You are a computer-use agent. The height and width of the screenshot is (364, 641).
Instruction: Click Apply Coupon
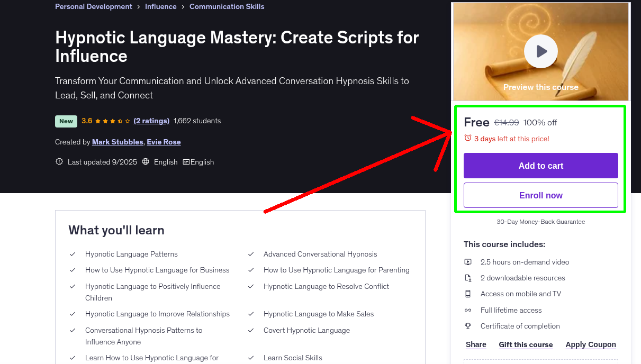[x=591, y=344]
